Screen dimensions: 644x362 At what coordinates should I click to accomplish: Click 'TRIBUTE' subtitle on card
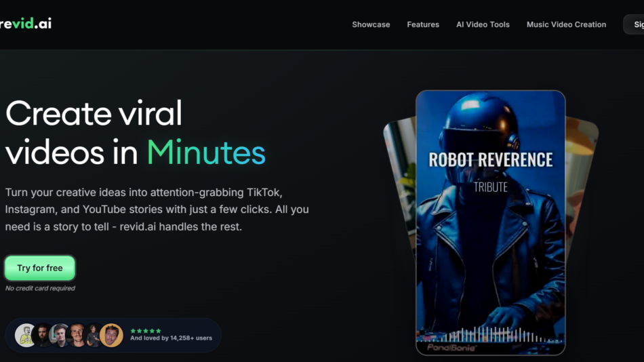pos(490,187)
